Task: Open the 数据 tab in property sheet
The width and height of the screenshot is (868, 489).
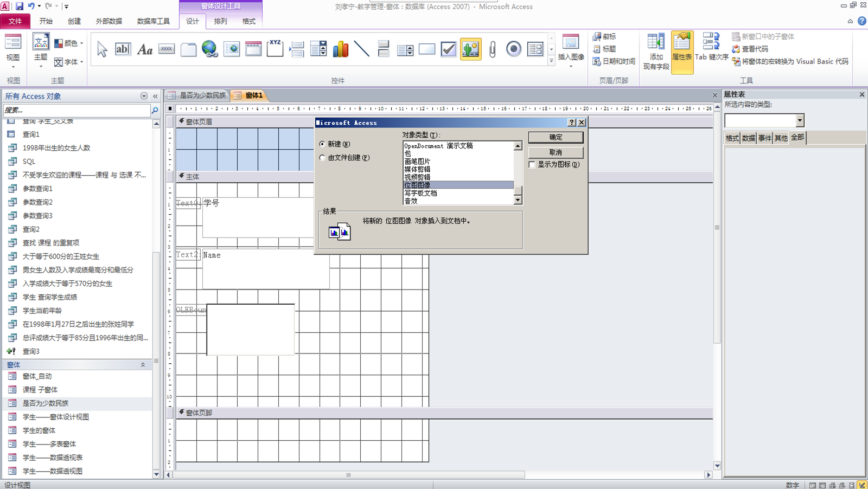Action: [x=748, y=138]
